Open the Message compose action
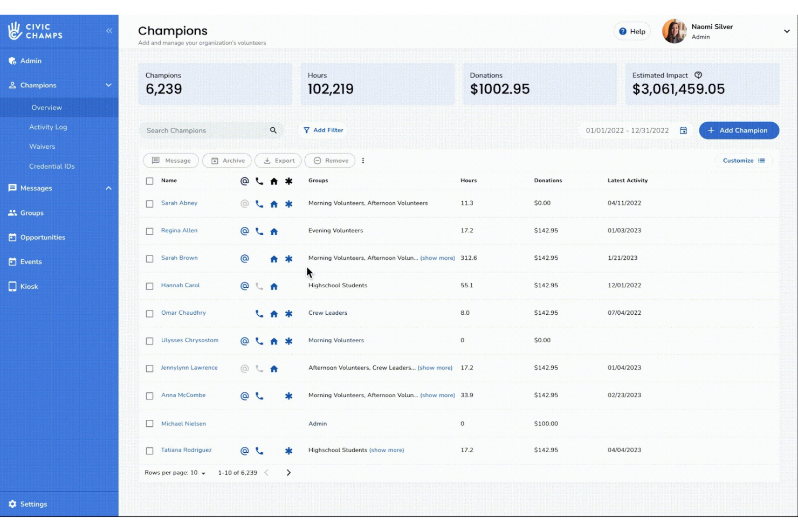Screen dimensions: 798x532 tap(170, 160)
